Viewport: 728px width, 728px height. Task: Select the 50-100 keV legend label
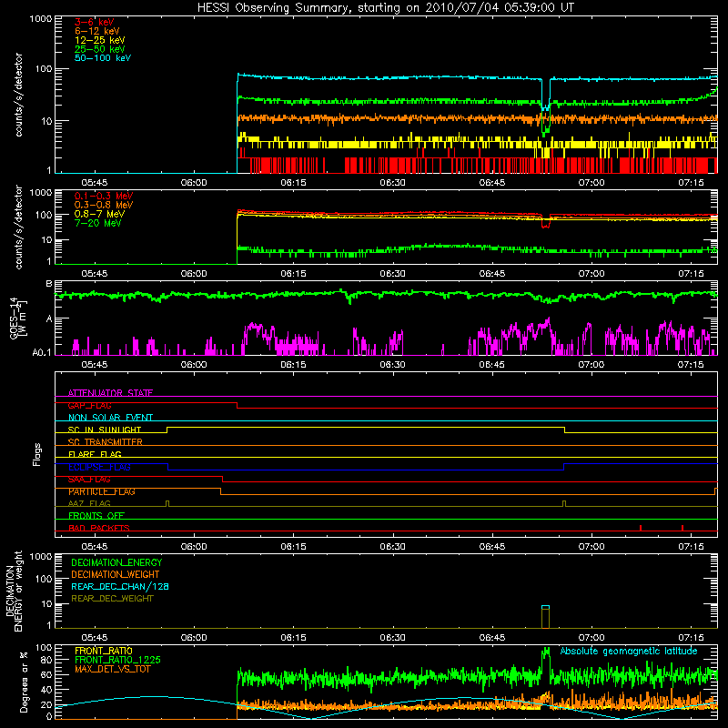102,58
